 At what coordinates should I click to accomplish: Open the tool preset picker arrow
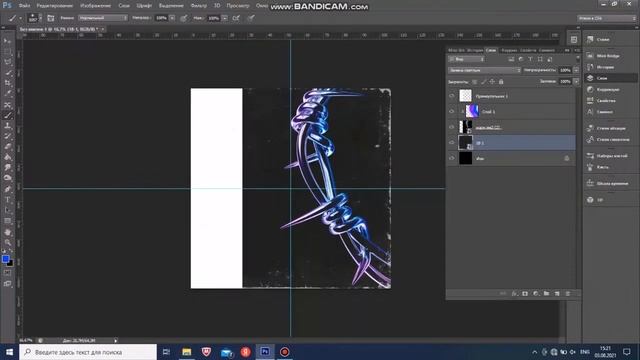20,18
